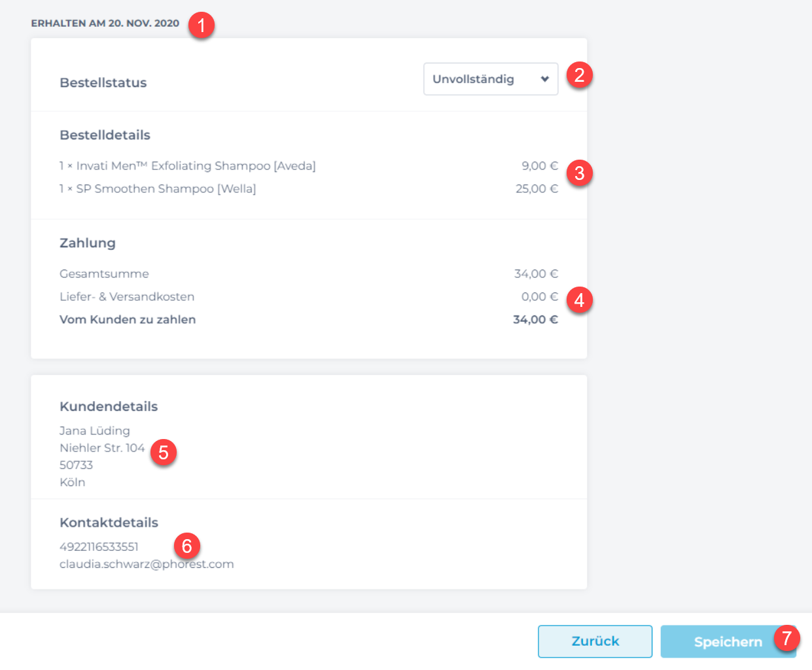Click red annotation badge number 3

click(579, 173)
